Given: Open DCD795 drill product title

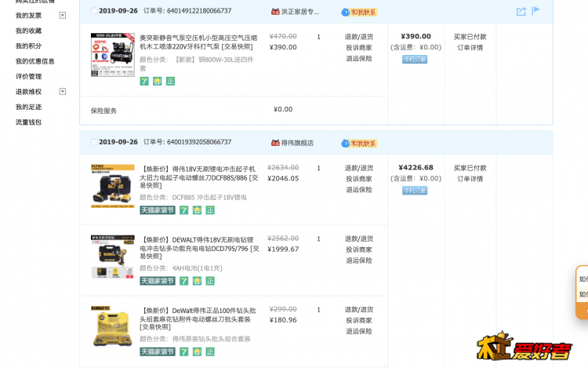Looking at the screenshot, I should point(199,248).
